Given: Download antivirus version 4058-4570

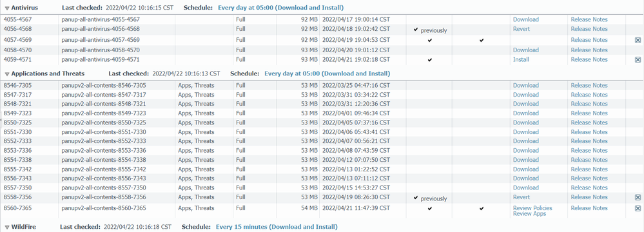Looking at the screenshot, I should (x=526, y=50).
